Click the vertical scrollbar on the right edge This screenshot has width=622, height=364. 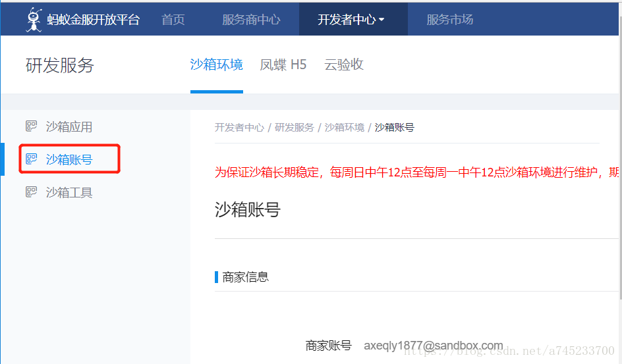(x=620, y=159)
